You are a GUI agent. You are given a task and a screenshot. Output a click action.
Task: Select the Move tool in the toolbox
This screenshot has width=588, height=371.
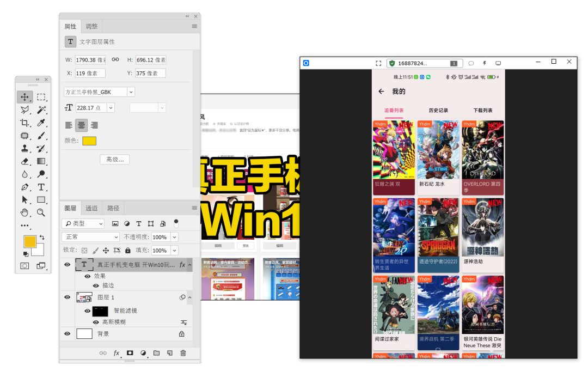[24, 97]
